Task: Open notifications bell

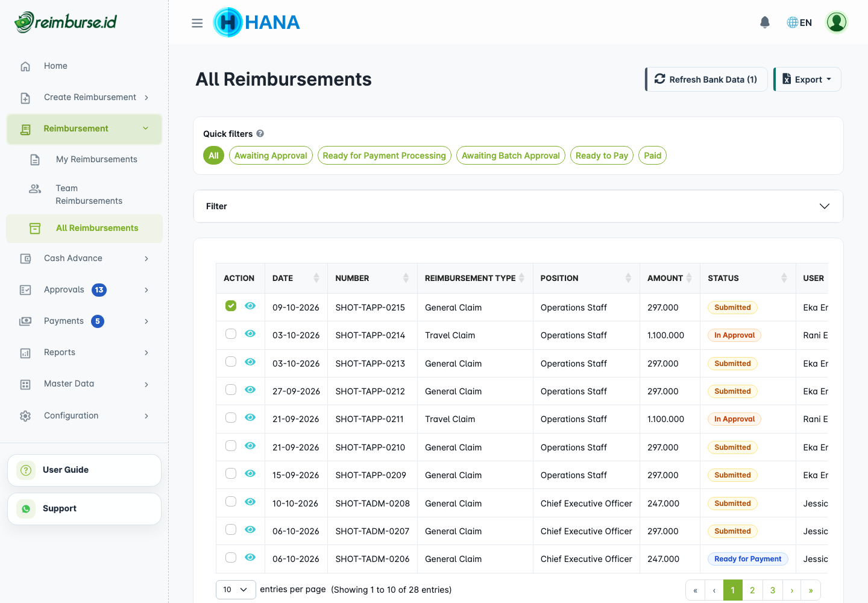Action: (765, 22)
